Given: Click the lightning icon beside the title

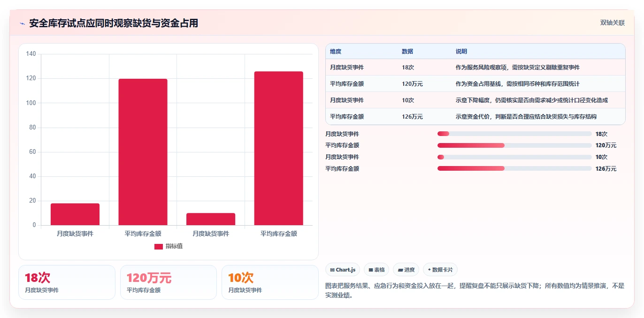Looking at the screenshot, I should [x=23, y=23].
